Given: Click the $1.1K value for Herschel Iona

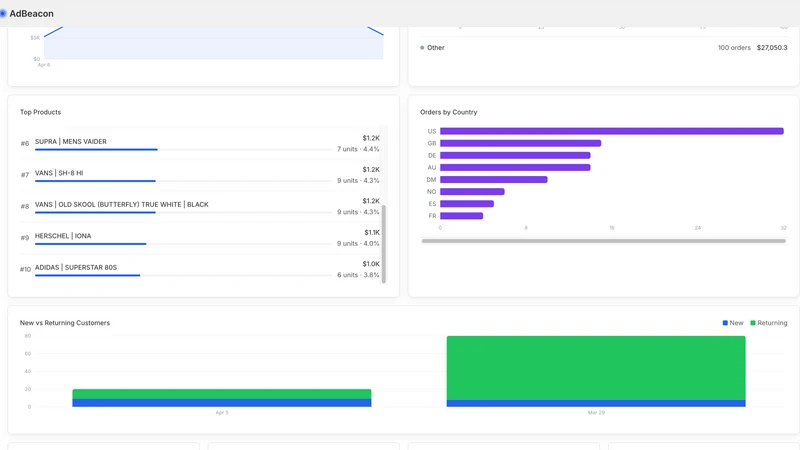Looking at the screenshot, I should (x=372, y=232).
